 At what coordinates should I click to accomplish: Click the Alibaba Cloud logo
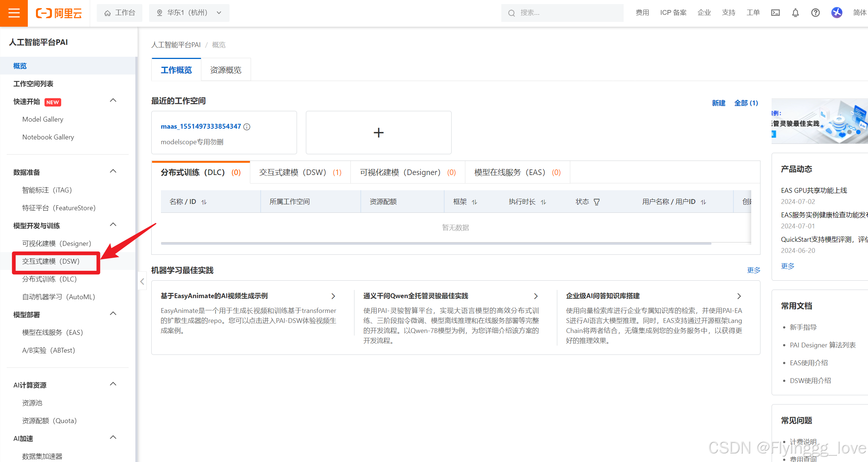[x=59, y=13]
